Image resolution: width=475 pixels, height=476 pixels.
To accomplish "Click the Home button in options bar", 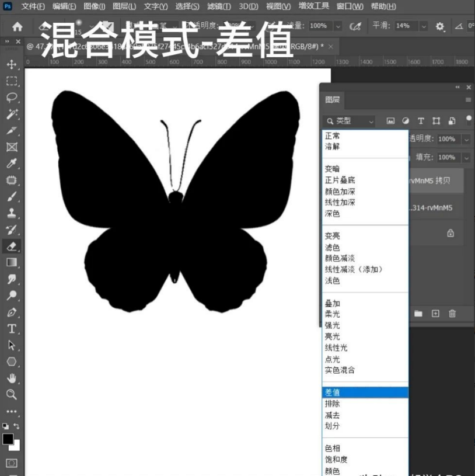I will [18, 27].
